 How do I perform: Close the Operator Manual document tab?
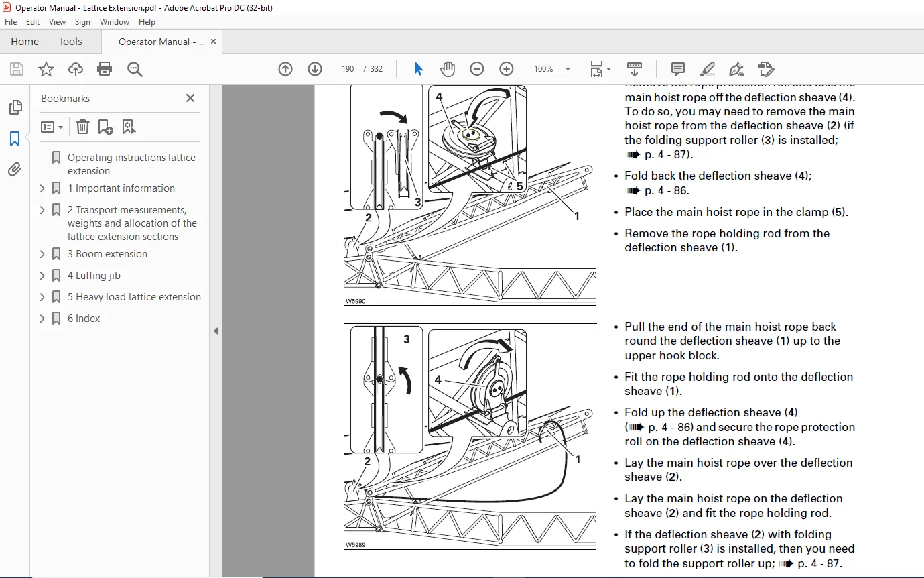(214, 42)
